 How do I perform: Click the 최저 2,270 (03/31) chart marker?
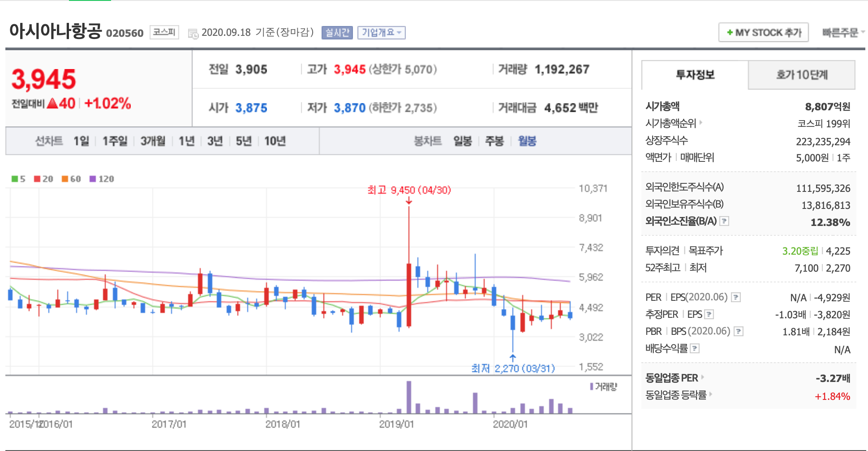pyautogui.click(x=513, y=368)
